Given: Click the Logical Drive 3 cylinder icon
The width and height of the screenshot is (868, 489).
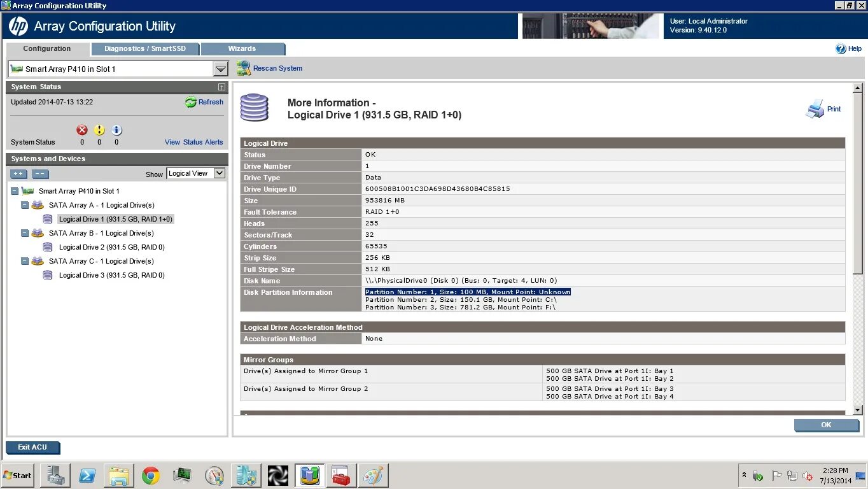Looking at the screenshot, I should [x=48, y=275].
